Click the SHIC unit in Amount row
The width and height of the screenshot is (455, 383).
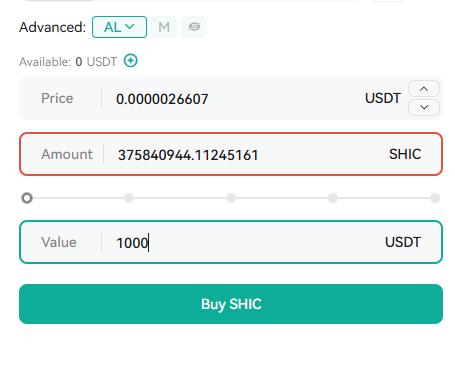pos(405,154)
